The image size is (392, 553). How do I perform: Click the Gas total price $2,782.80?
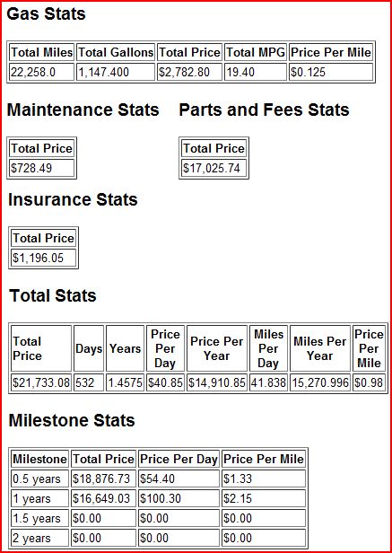click(189, 73)
